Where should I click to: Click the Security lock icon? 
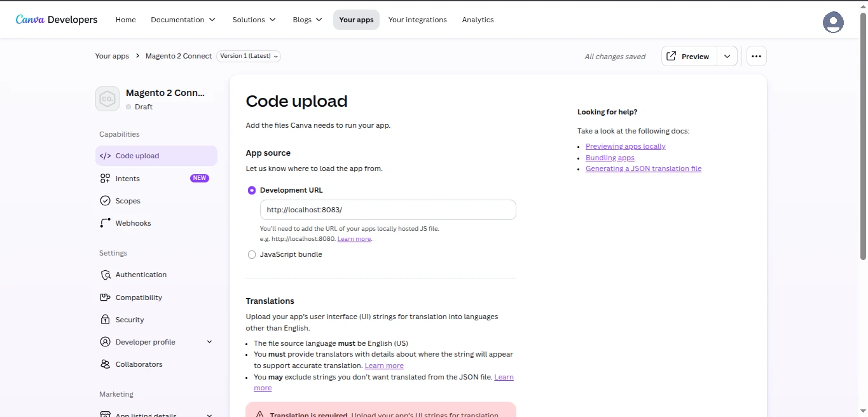point(106,320)
